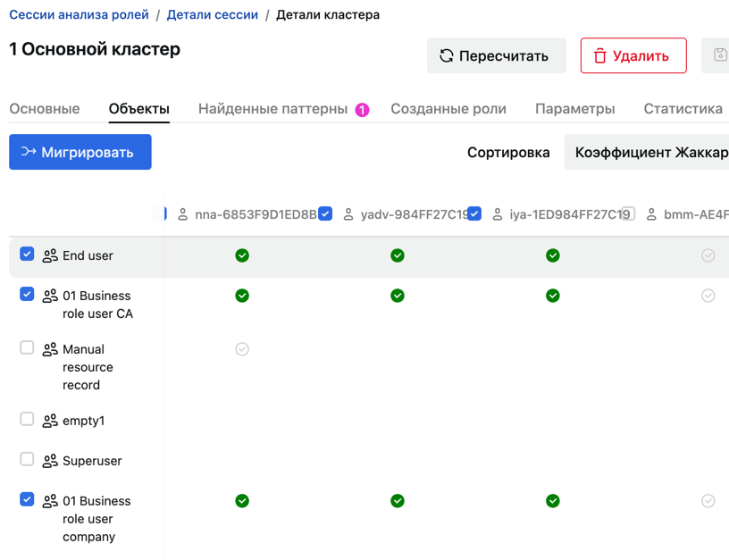The height and width of the screenshot is (560, 729).
Task: Open the Найденные паттерны tab
Action: click(272, 109)
